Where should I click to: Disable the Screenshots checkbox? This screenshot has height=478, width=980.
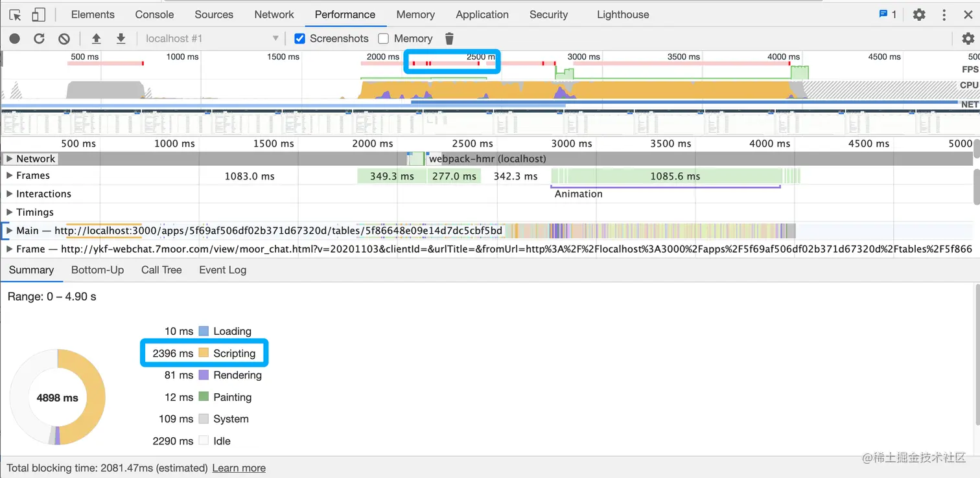(299, 39)
